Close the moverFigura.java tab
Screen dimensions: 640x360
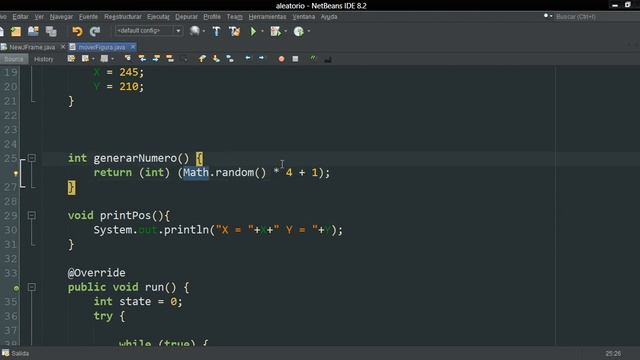tap(133, 47)
